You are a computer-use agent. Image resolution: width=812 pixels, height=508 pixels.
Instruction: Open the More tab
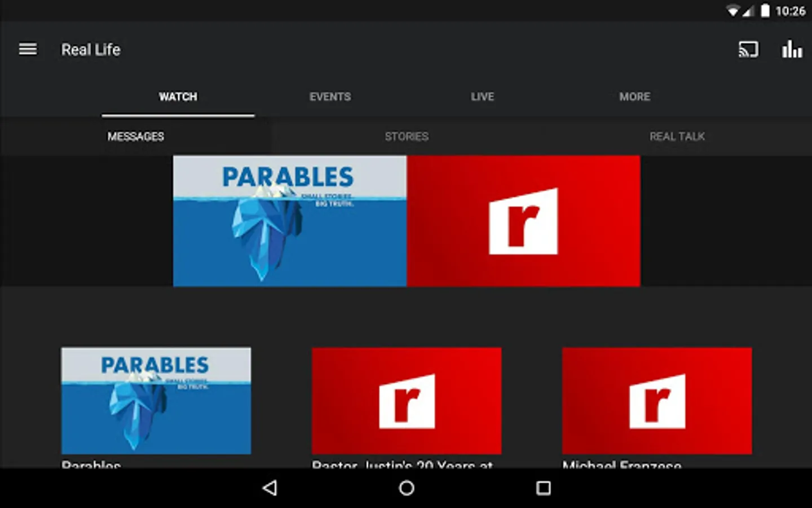(x=635, y=97)
